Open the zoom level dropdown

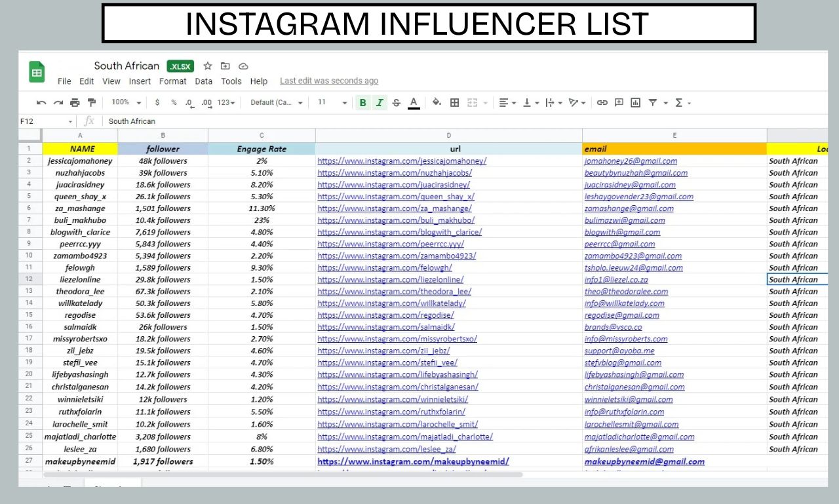(x=125, y=102)
